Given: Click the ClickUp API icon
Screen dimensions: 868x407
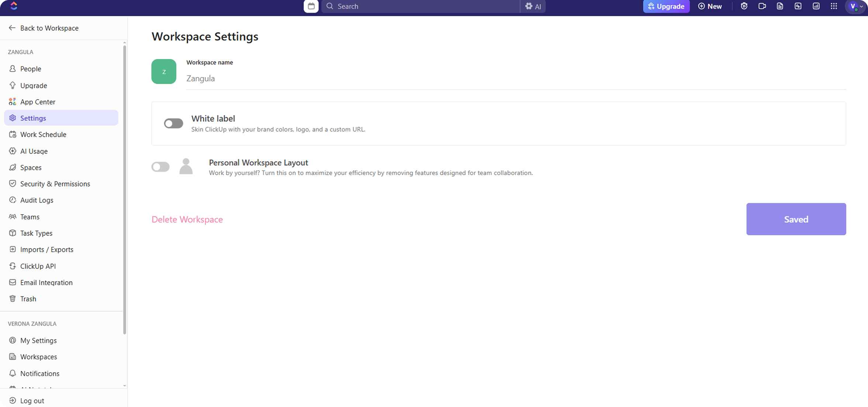Looking at the screenshot, I should click(13, 266).
